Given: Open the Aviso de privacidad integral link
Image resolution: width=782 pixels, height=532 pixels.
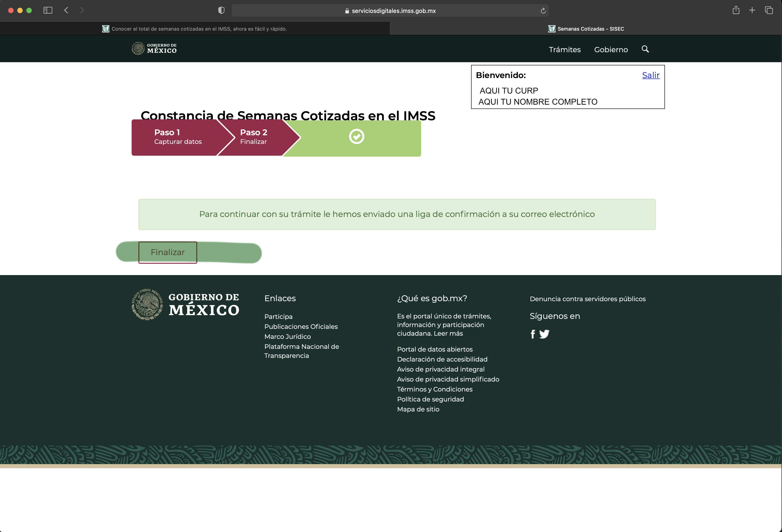Looking at the screenshot, I should [x=440, y=369].
